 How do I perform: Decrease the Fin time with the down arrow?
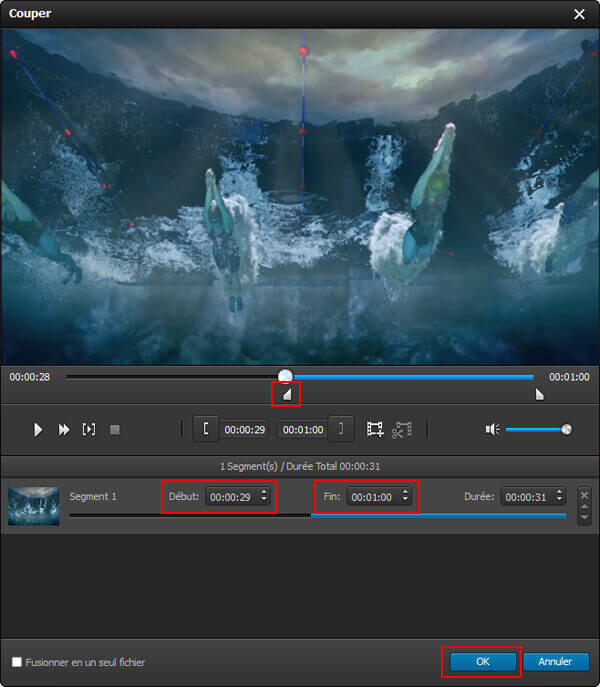tap(405, 500)
